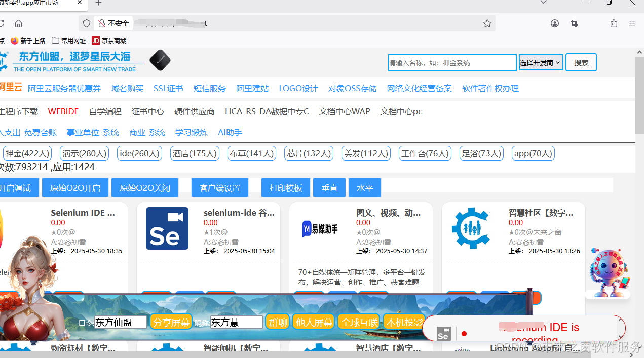Click the 不安全 insecure connection indicator
The height and width of the screenshot is (358, 644).
click(114, 23)
